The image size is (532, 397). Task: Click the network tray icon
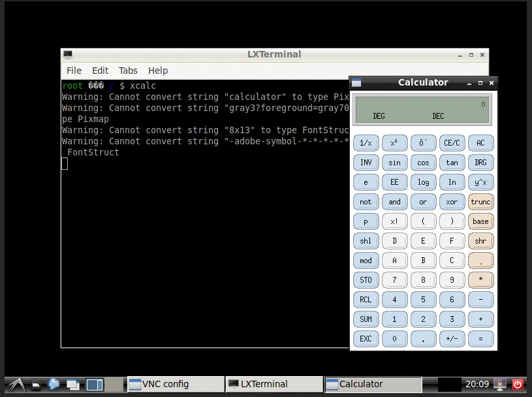pos(500,385)
